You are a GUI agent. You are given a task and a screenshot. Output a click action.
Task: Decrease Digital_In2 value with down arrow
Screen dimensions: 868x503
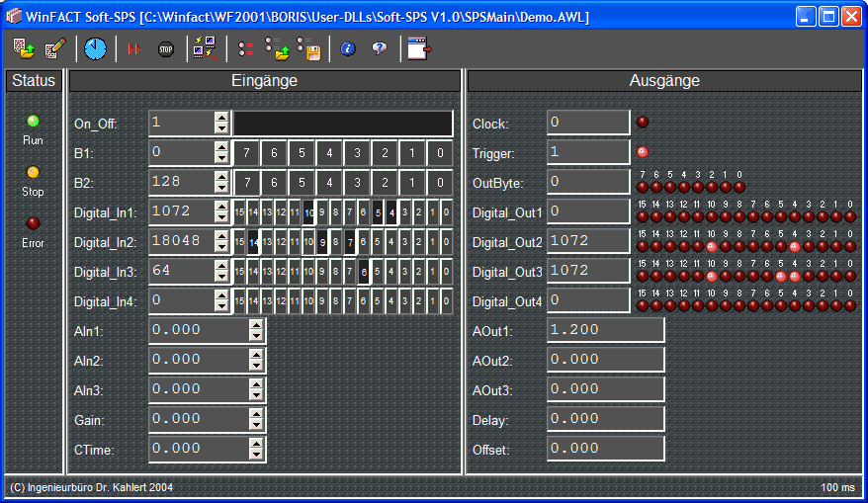click(x=221, y=247)
